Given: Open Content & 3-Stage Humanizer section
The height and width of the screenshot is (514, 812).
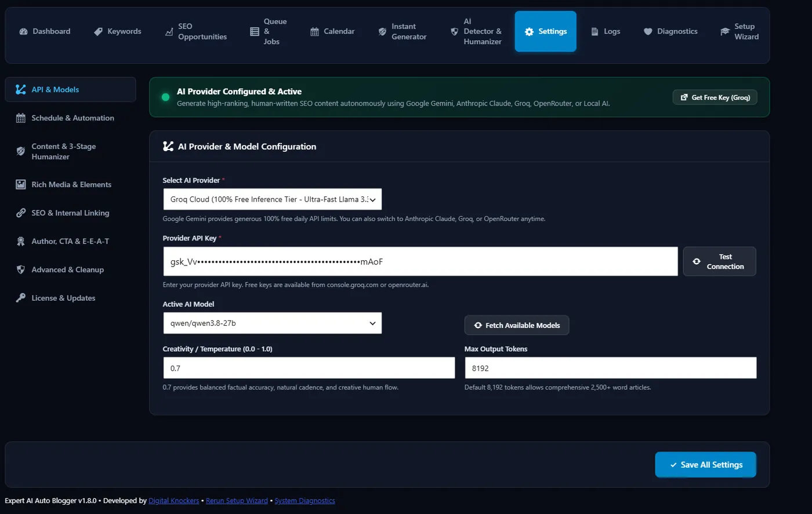Looking at the screenshot, I should click(71, 151).
